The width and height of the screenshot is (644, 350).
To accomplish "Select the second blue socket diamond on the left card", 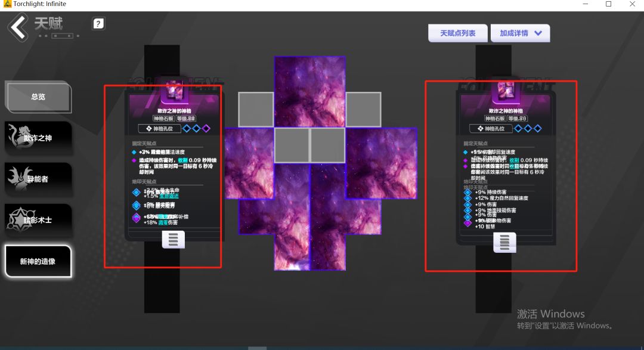I will 196,129.
